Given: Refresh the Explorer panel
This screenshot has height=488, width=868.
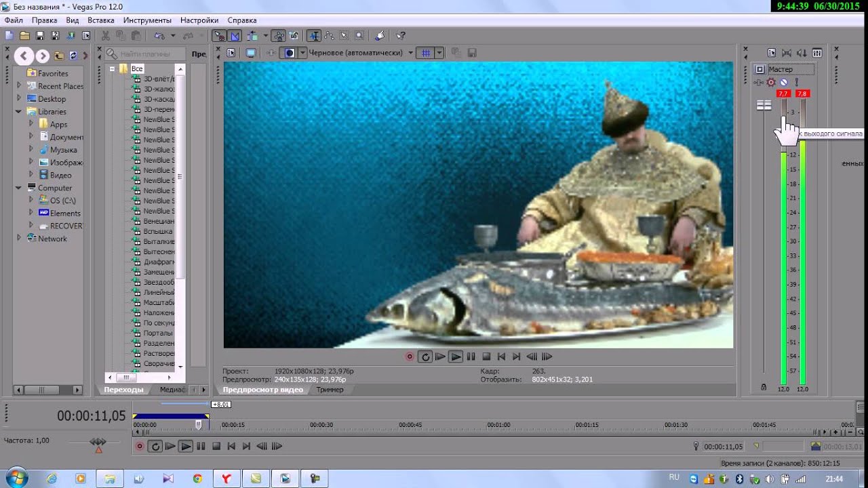Looking at the screenshot, I should 73,56.
